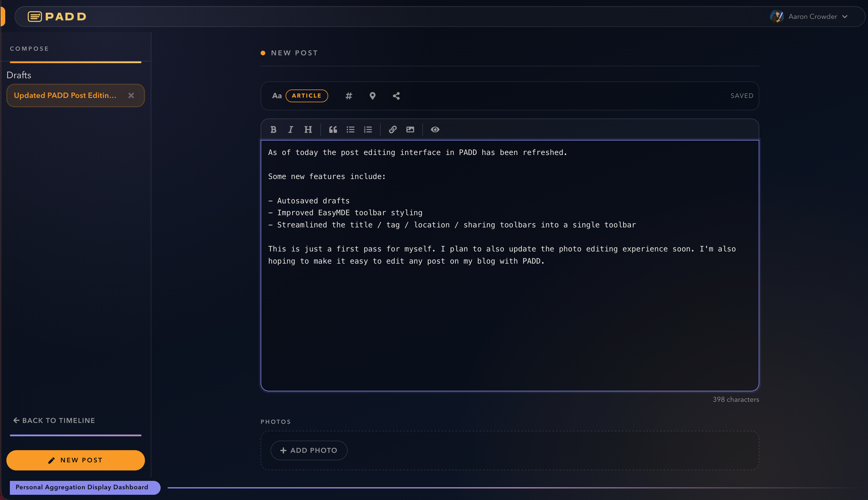Click the Drafts section label
868x500 pixels.
[x=19, y=75]
